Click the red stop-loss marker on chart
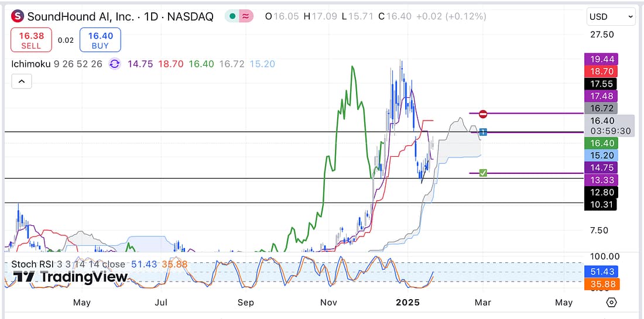This screenshot has width=644, height=319. [x=483, y=114]
